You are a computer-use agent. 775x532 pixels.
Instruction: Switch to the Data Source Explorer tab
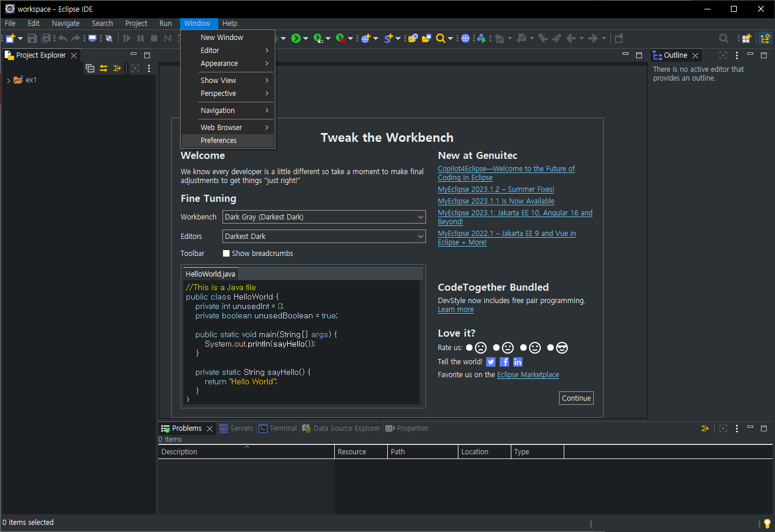click(341, 428)
